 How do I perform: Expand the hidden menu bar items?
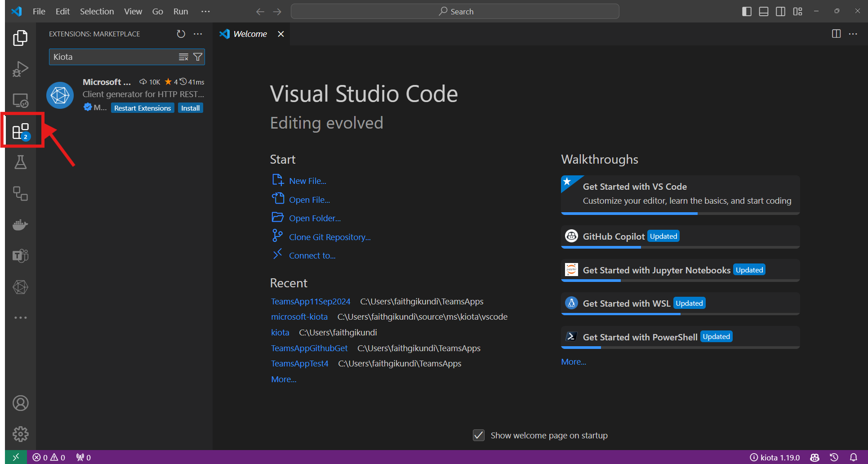coord(205,12)
